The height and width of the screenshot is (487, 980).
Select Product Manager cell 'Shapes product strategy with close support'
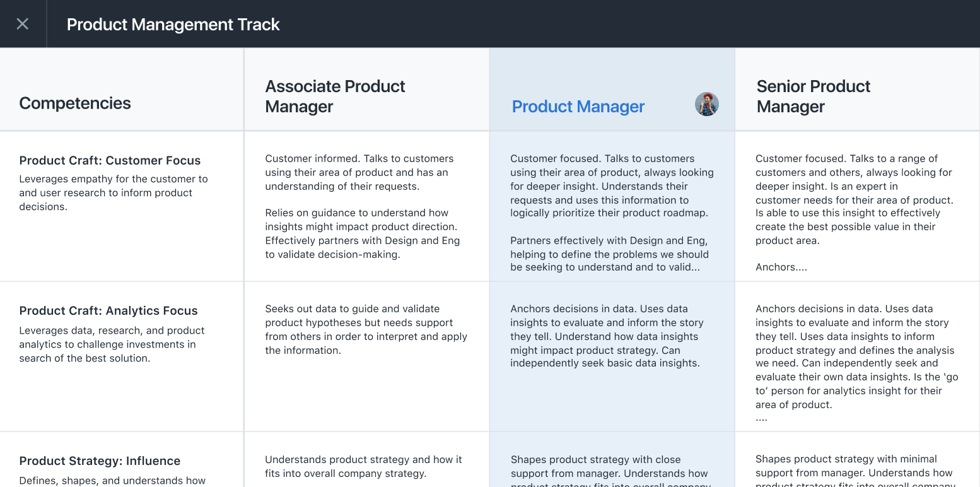[x=612, y=460]
